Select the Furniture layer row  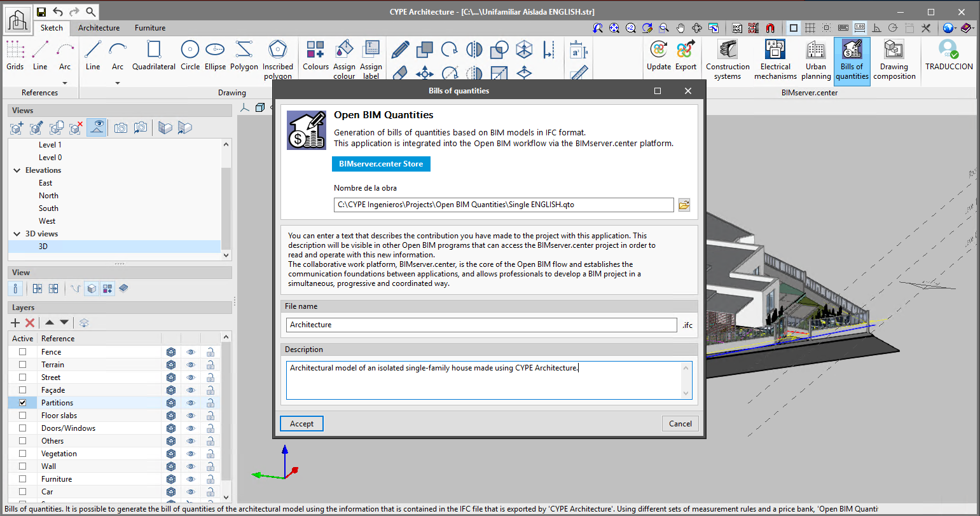(x=114, y=479)
